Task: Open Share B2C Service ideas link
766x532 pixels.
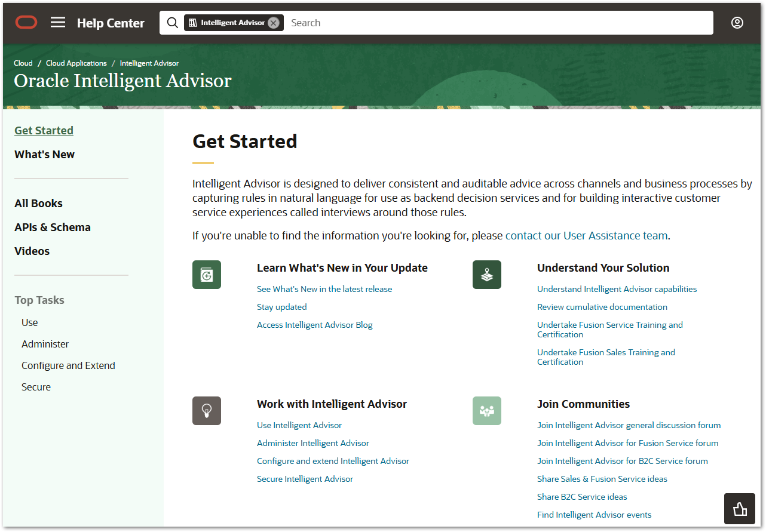Action: coord(582,497)
